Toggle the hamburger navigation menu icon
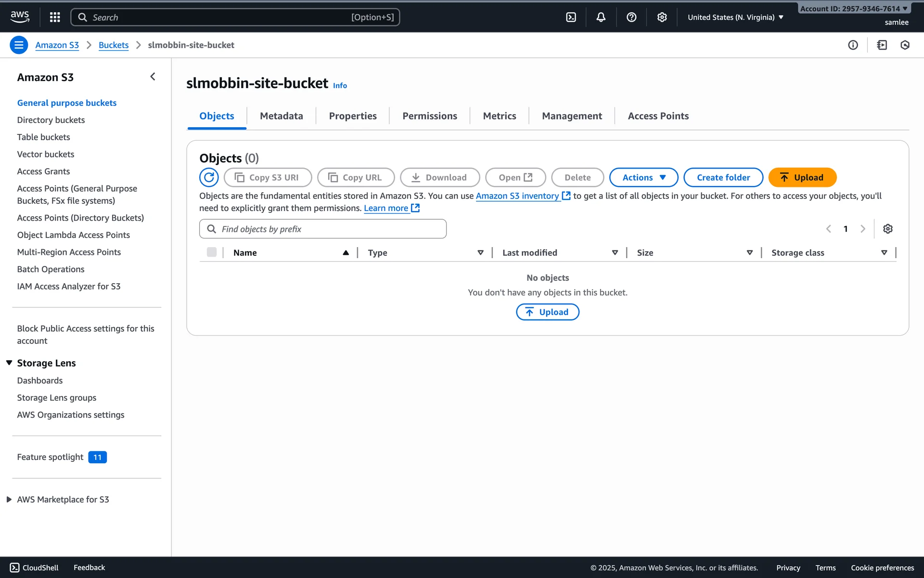This screenshot has height=578, width=924. 19,45
